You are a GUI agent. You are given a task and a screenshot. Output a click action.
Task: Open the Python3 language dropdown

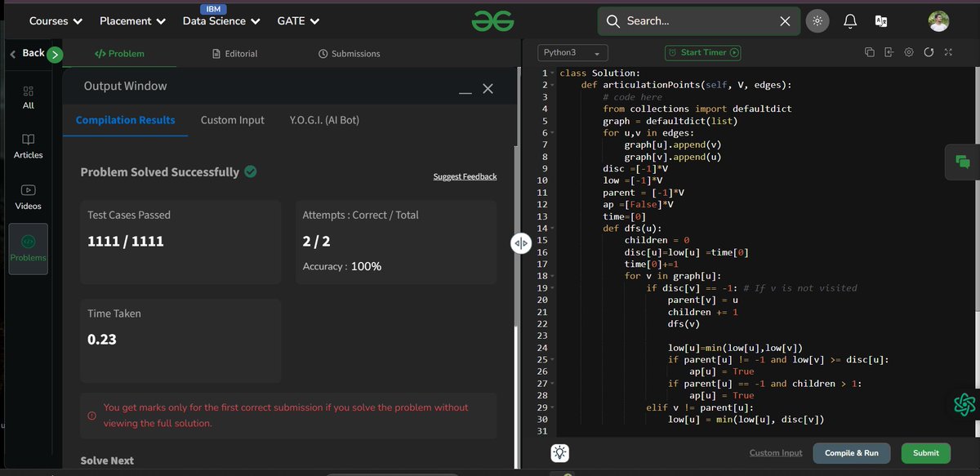572,52
